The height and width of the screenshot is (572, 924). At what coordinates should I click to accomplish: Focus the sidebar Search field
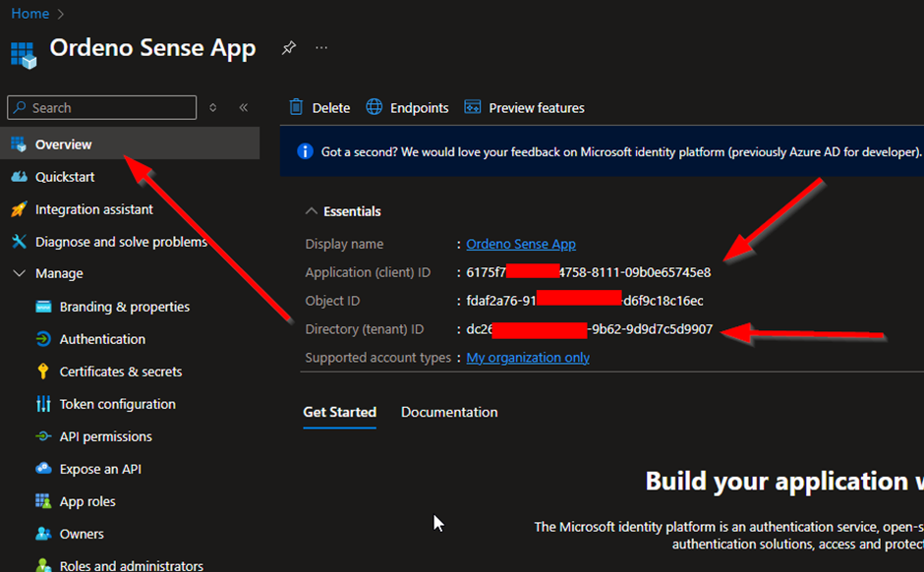[102, 107]
